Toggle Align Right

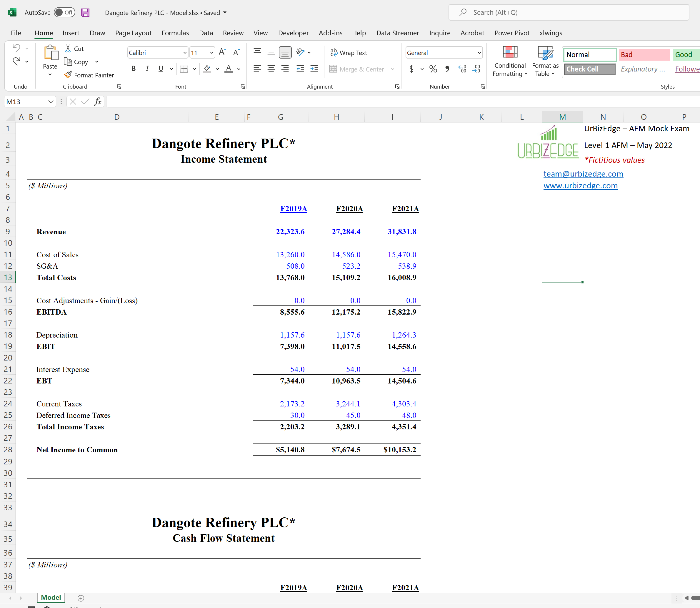tap(285, 69)
